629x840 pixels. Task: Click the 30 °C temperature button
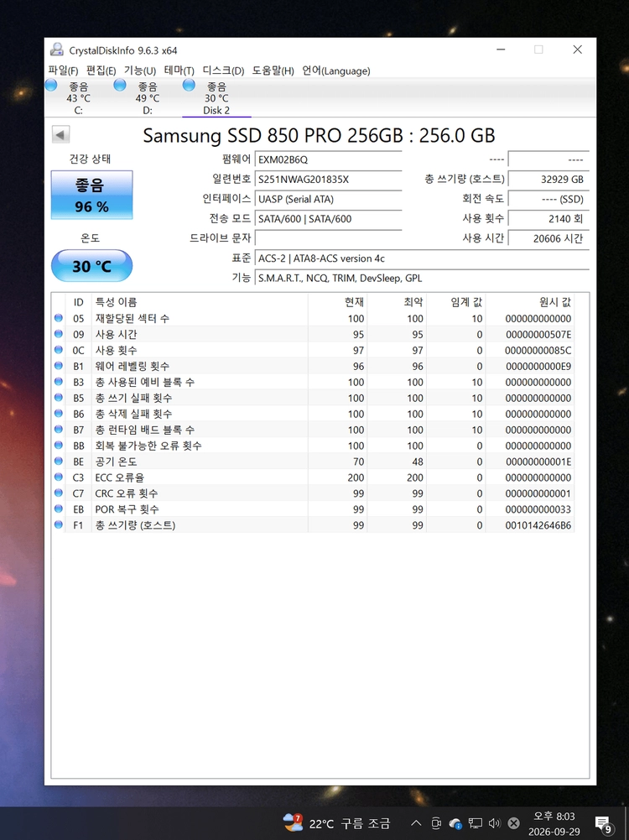point(91,266)
